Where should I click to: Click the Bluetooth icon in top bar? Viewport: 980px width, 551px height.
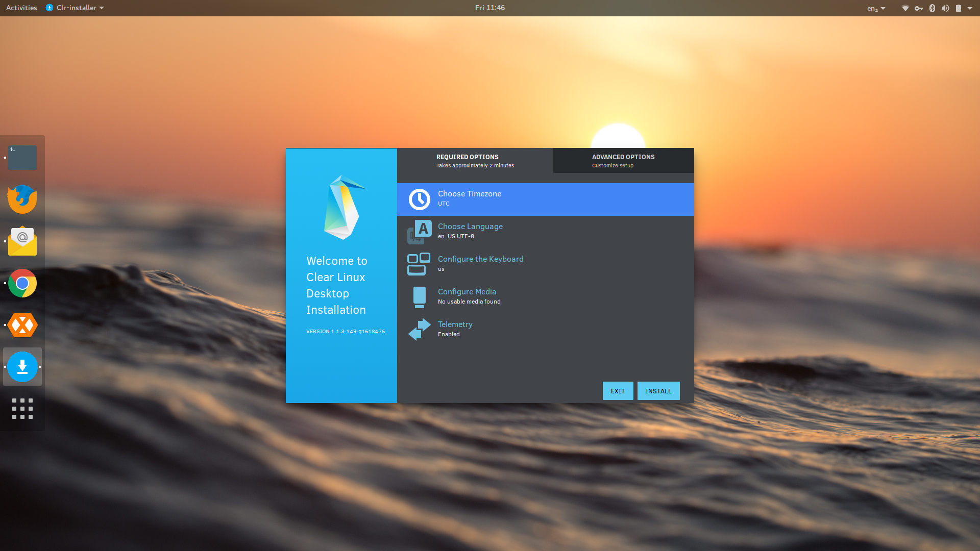932,8
